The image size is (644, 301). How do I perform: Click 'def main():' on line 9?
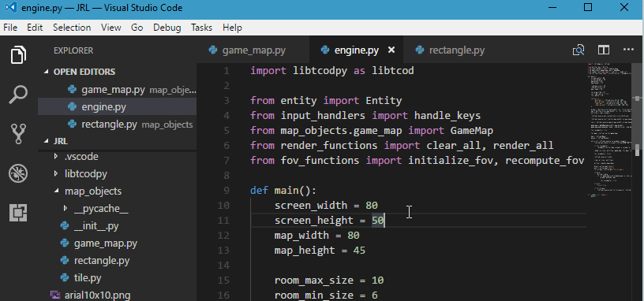coord(283,190)
